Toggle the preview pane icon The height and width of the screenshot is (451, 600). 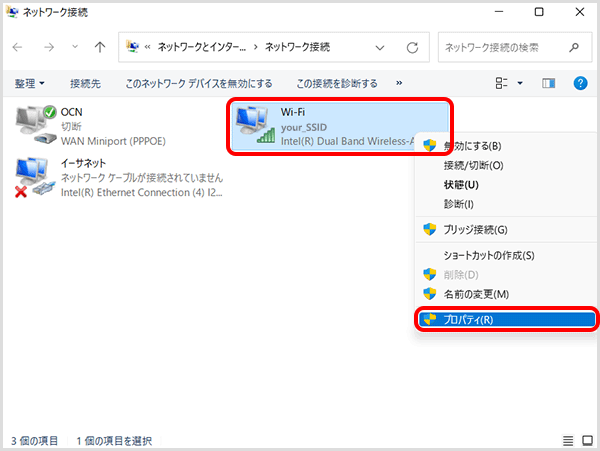[x=548, y=83]
